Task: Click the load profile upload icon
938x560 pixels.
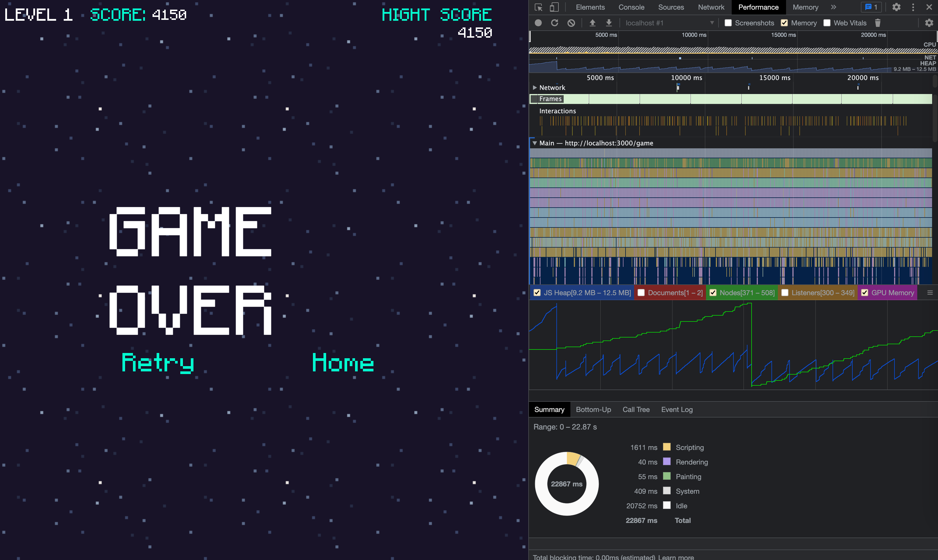Action: 593,23
